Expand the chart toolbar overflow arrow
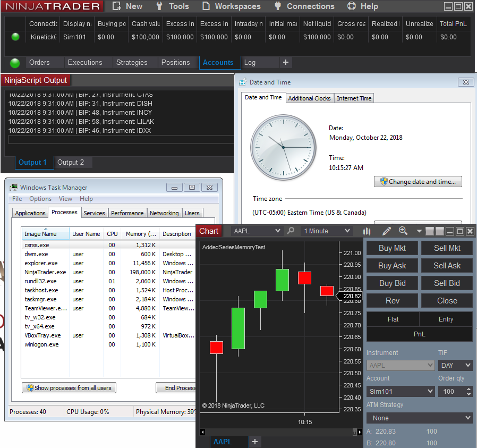This screenshot has height=448, width=477. (x=419, y=231)
